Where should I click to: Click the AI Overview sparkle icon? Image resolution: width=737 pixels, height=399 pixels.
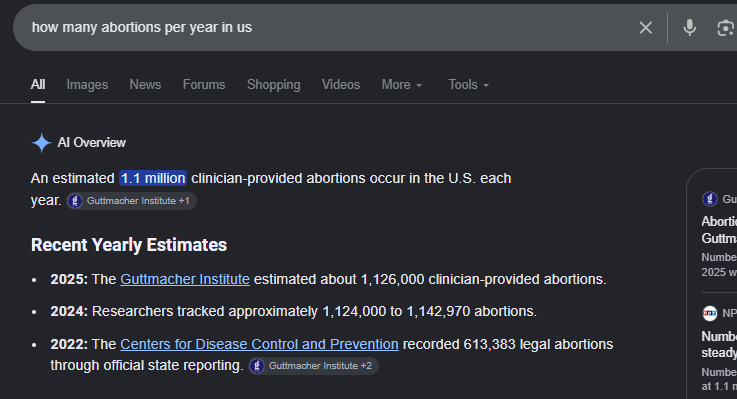[x=41, y=142]
